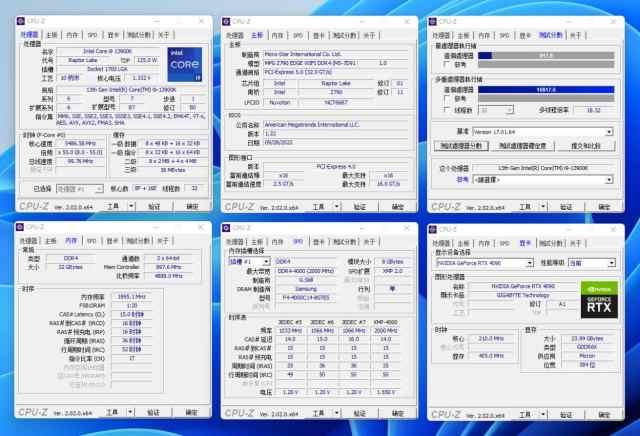Expand the 工具 arrow in the 内存 window

click(x=130, y=412)
